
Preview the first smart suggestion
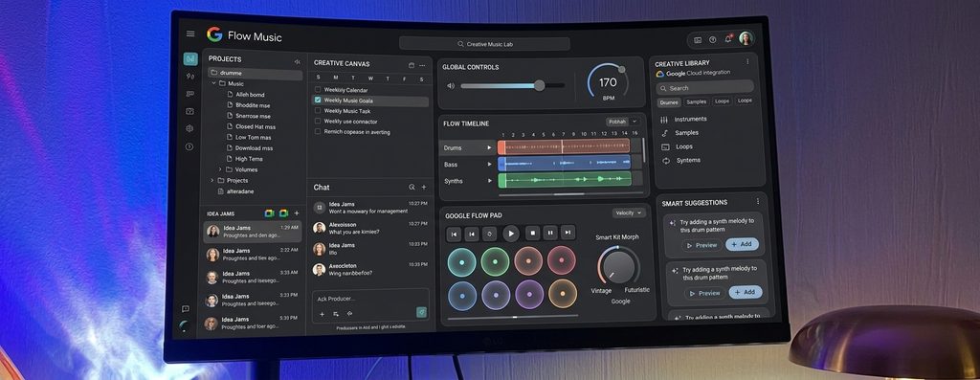coord(702,245)
